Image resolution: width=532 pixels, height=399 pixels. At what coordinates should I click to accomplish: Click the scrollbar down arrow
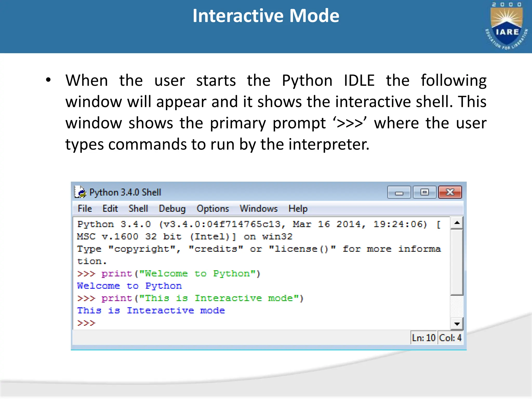point(457,324)
